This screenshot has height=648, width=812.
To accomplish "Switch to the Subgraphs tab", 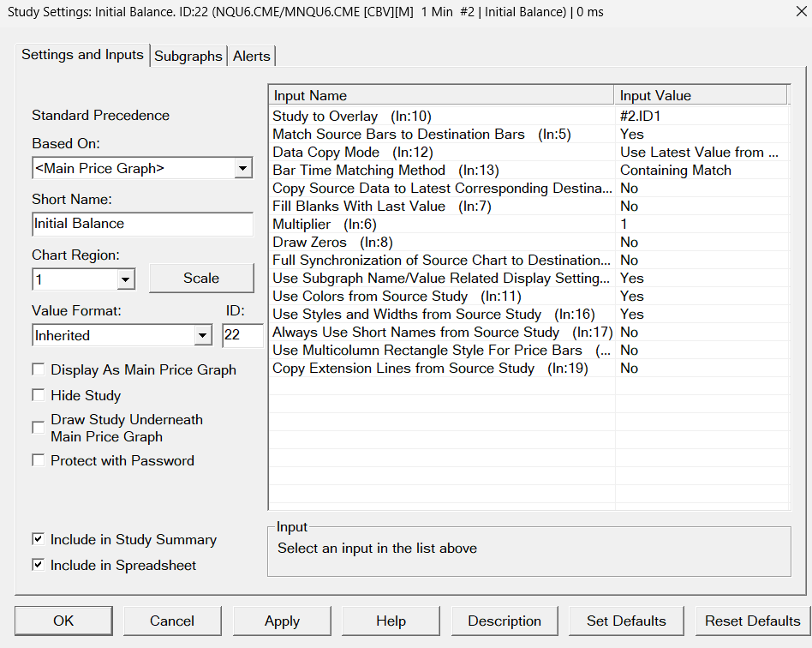I will (x=188, y=56).
